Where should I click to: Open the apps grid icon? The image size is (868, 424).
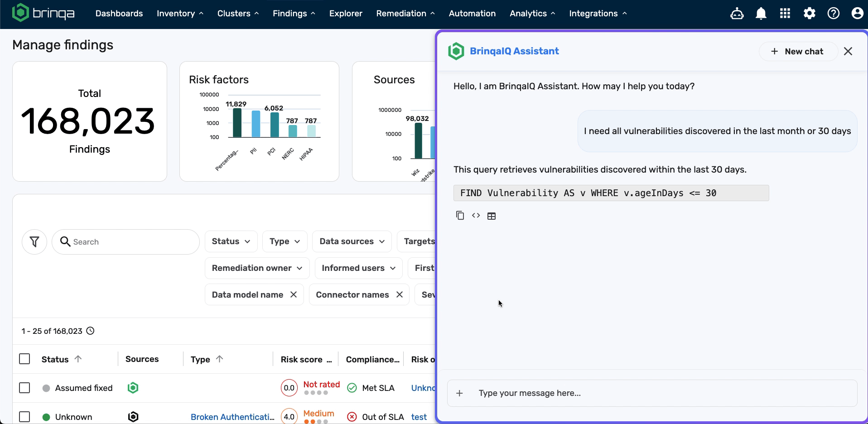pyautogui.click(x=785, y=14)
